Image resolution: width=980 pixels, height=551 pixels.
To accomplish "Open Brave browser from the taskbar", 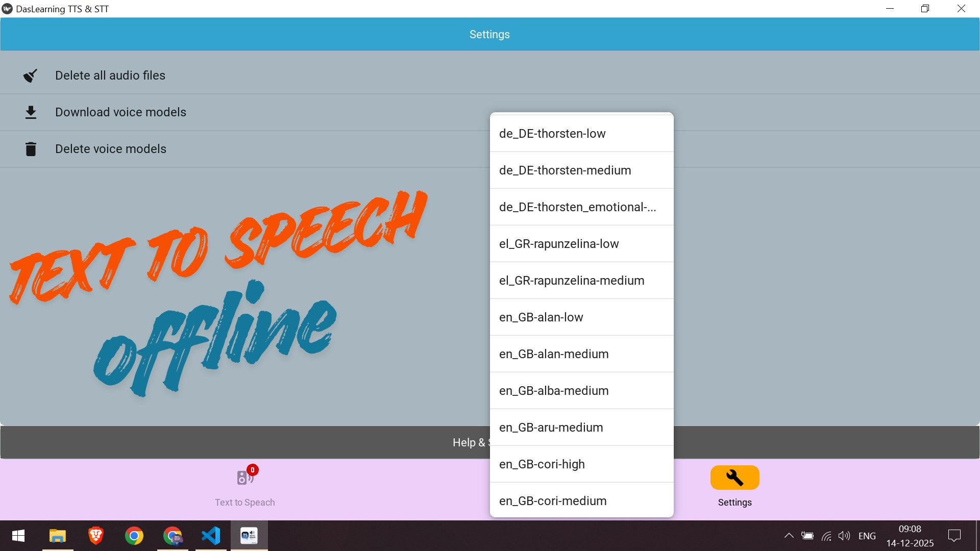I will point(96,536).
